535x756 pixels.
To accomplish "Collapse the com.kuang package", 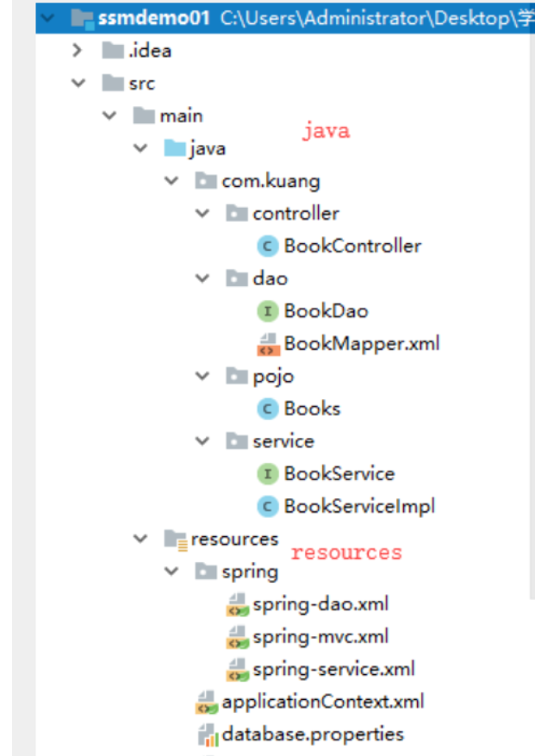I will pyautogui.click(x=171, y=181).
